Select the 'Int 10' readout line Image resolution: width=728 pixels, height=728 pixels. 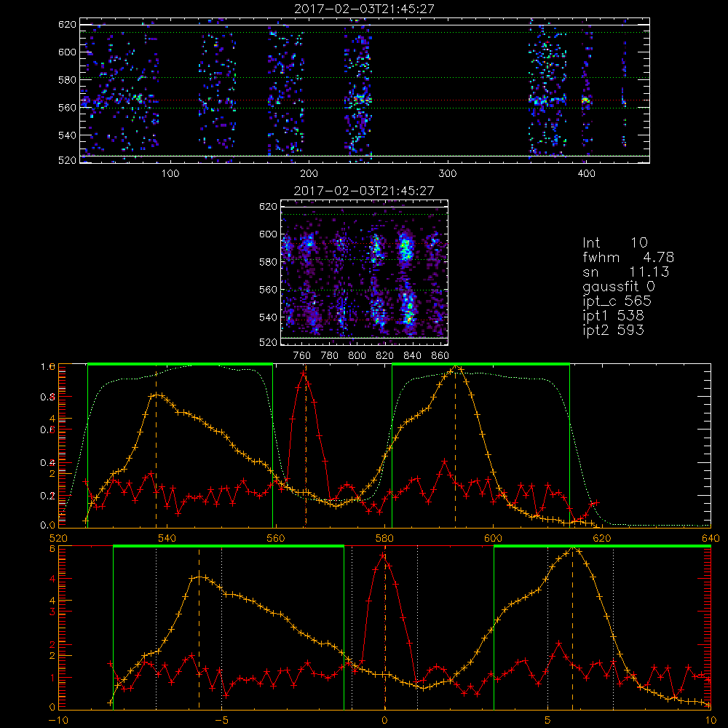coord(615,243)
